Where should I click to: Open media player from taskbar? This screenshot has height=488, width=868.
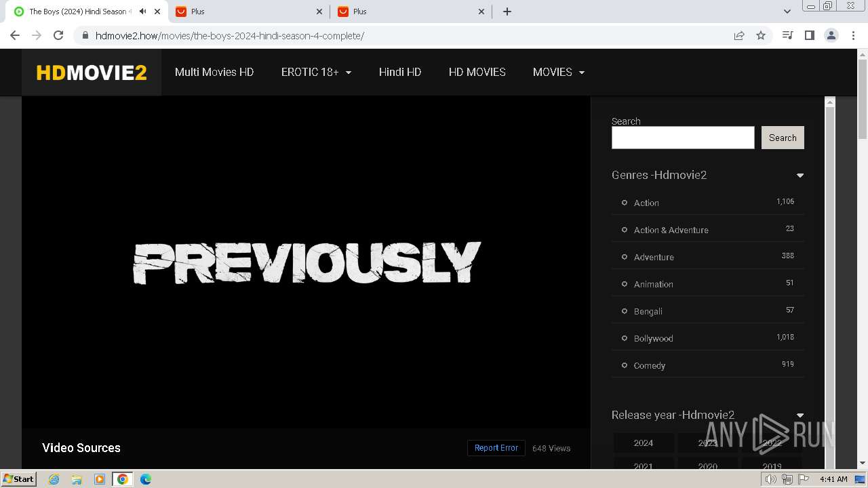(x=100, y=479)
